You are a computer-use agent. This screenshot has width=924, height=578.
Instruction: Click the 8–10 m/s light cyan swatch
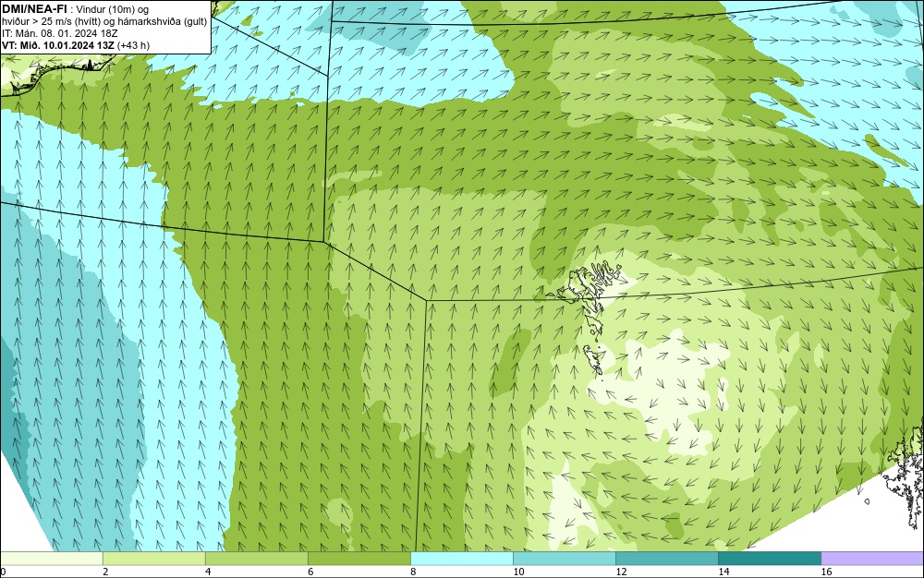tap(461, 559)
